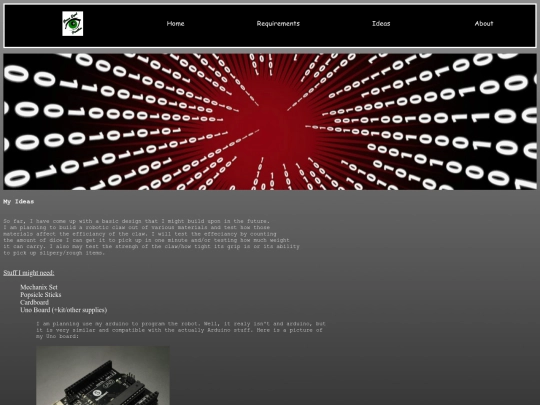
Task: Click the binary numbers banner image
Action: tap(270, 122)
